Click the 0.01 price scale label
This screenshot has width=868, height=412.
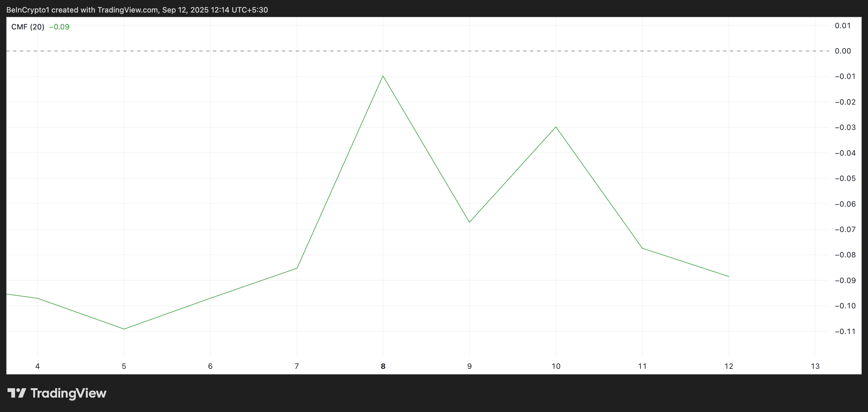coord(842,26)
